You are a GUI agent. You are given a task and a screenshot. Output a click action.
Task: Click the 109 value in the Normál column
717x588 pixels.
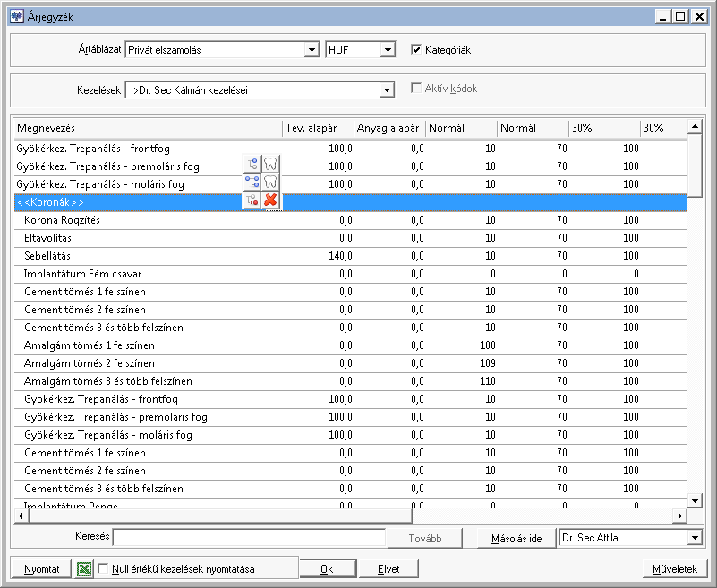[x=488, y=363]
